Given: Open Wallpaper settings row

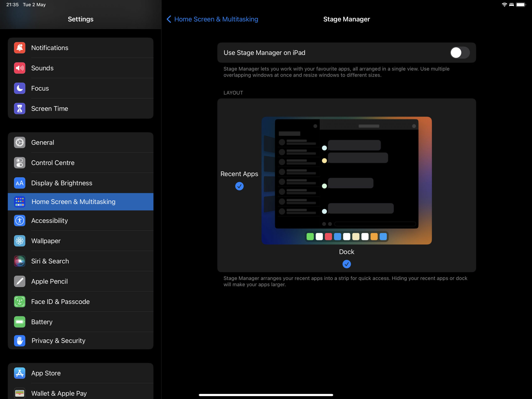Looking at the screenshot, I should click(81, 241).
